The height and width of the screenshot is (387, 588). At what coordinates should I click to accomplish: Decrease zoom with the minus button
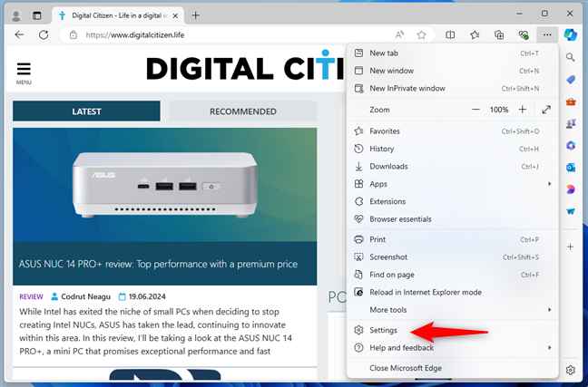(x=475, y=110)
